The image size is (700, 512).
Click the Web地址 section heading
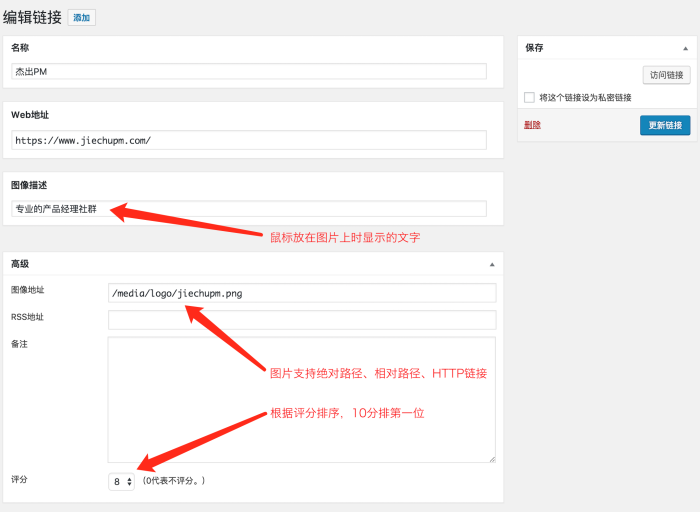click(30, 115)
